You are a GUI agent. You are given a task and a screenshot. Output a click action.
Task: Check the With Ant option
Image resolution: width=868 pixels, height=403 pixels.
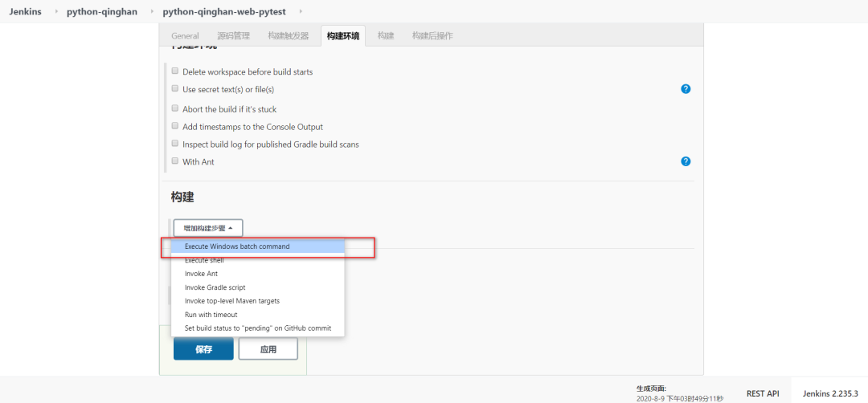175,161
